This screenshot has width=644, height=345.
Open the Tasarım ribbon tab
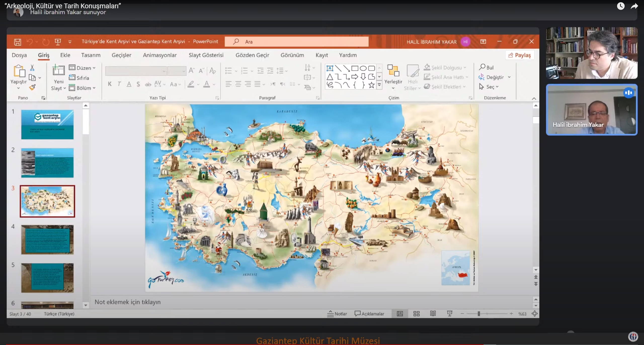(91, 55)
